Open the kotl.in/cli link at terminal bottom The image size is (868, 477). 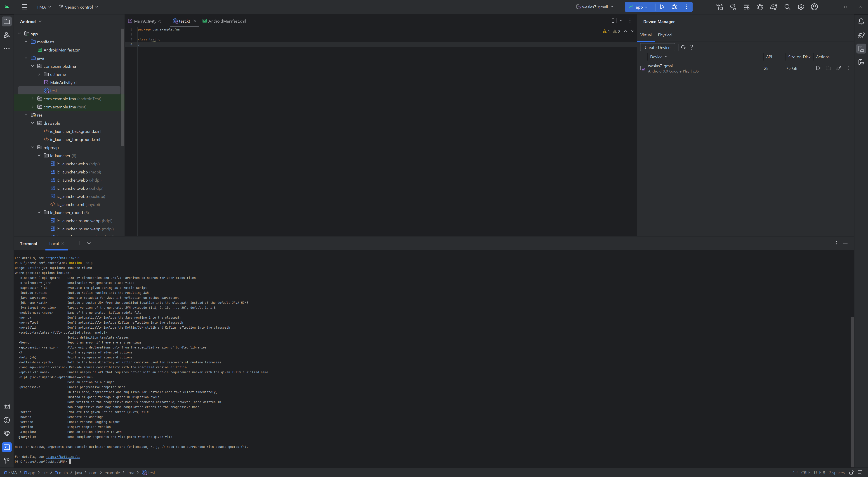pos(63,457)
